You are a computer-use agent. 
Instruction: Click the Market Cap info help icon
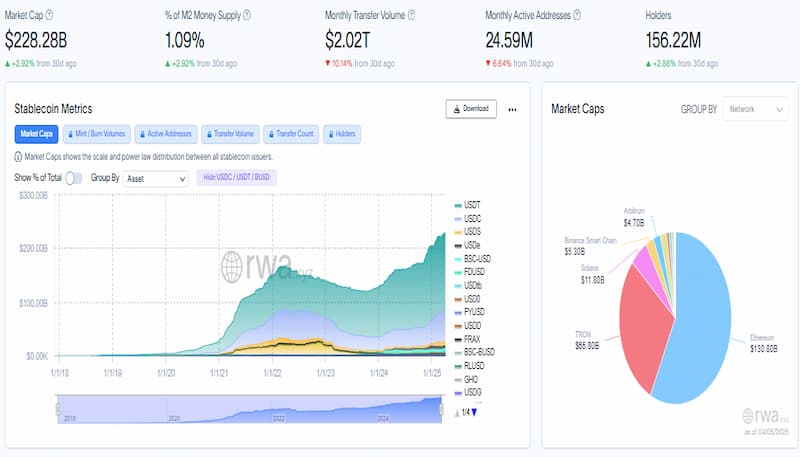49,15
